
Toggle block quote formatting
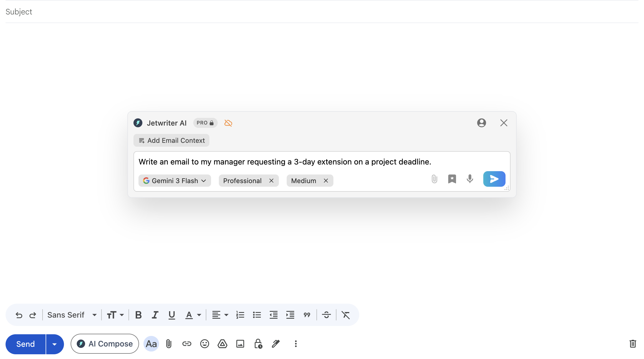click(307, 315)
